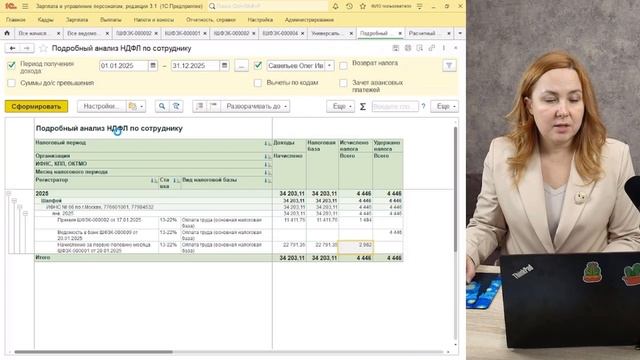Screen dimensions: 640x360
Task: Click the filter funnel icon
Action: [449, 65]
